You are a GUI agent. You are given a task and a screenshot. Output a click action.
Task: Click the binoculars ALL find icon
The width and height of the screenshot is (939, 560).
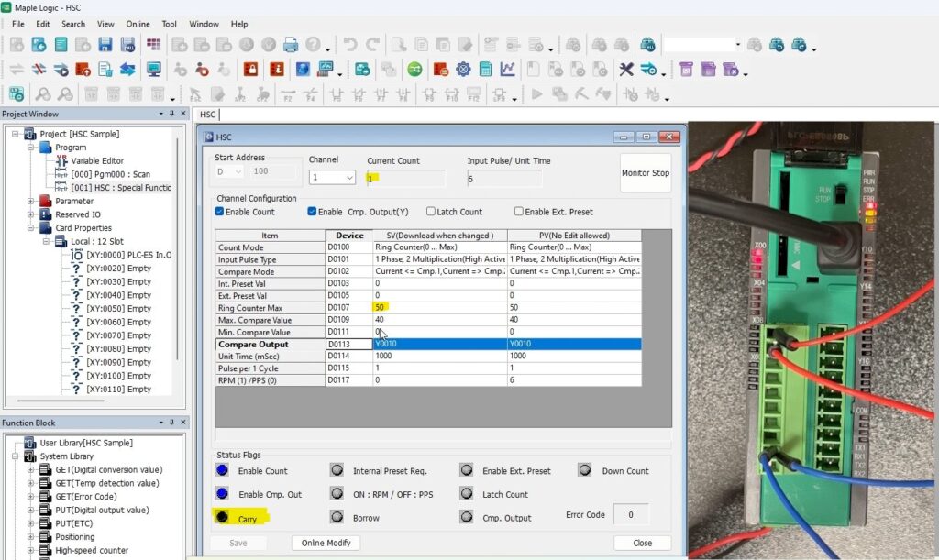point(647,44)
